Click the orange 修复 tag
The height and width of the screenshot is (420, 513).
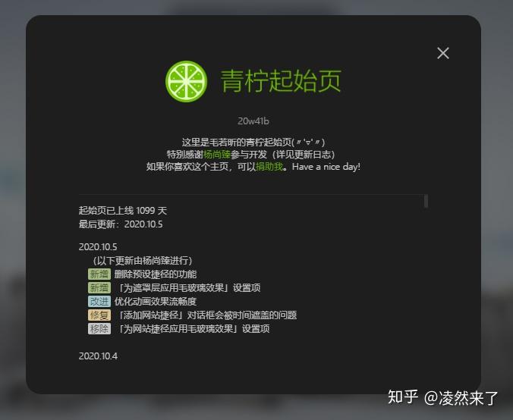pos(99,315)
